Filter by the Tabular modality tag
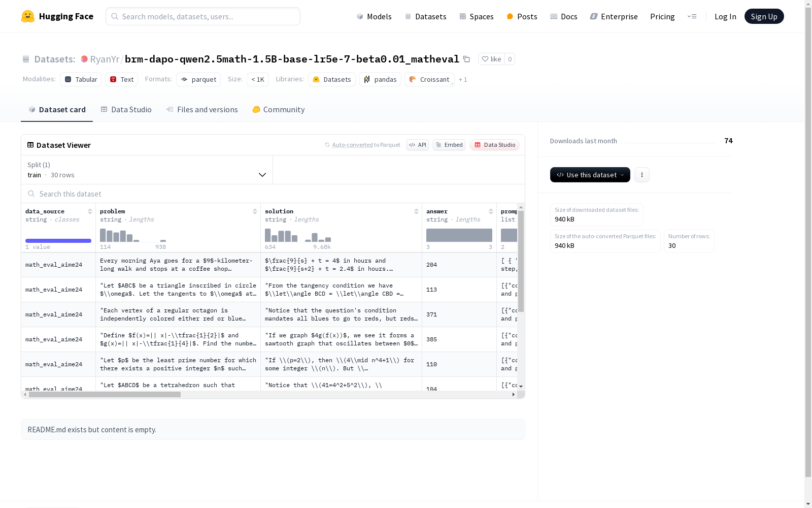812x508 pixels. (x=81, y=79)
